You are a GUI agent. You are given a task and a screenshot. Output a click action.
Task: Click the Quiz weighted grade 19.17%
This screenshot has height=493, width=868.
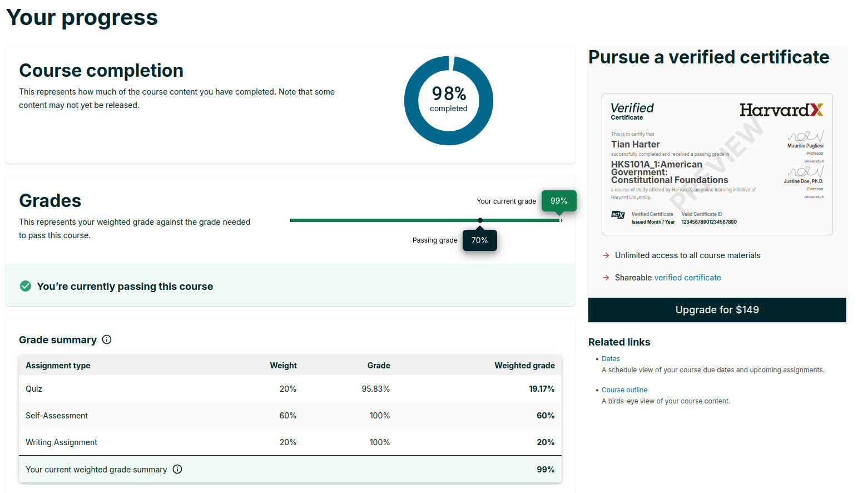tap(542, 389)
